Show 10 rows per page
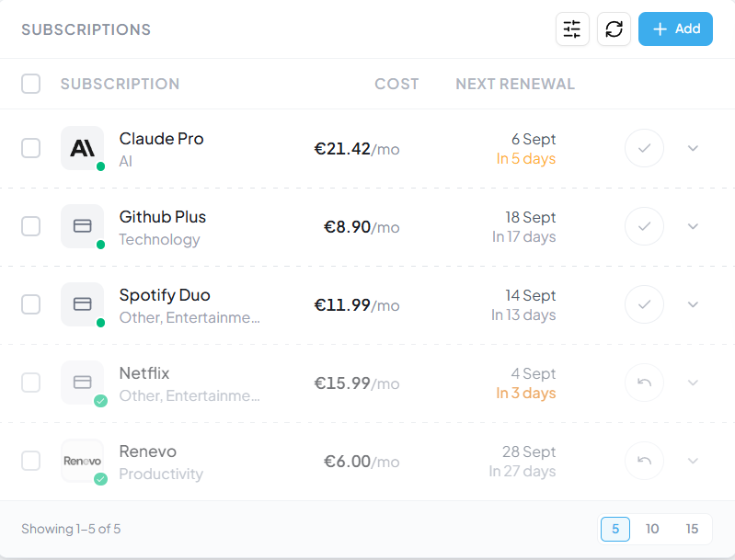The image size is (735, 560). click(x=652, y=529)
